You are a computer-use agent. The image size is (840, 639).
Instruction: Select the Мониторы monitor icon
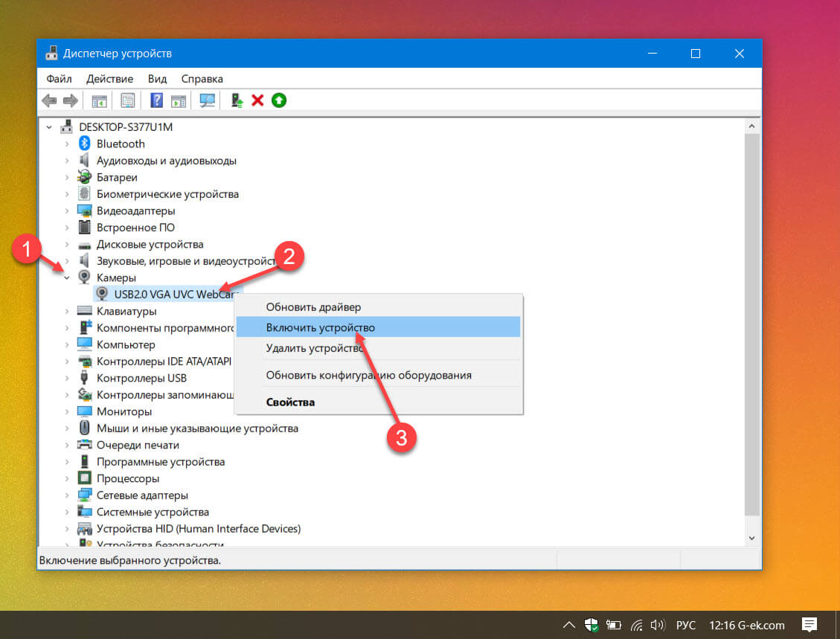(x=84, y=411)
